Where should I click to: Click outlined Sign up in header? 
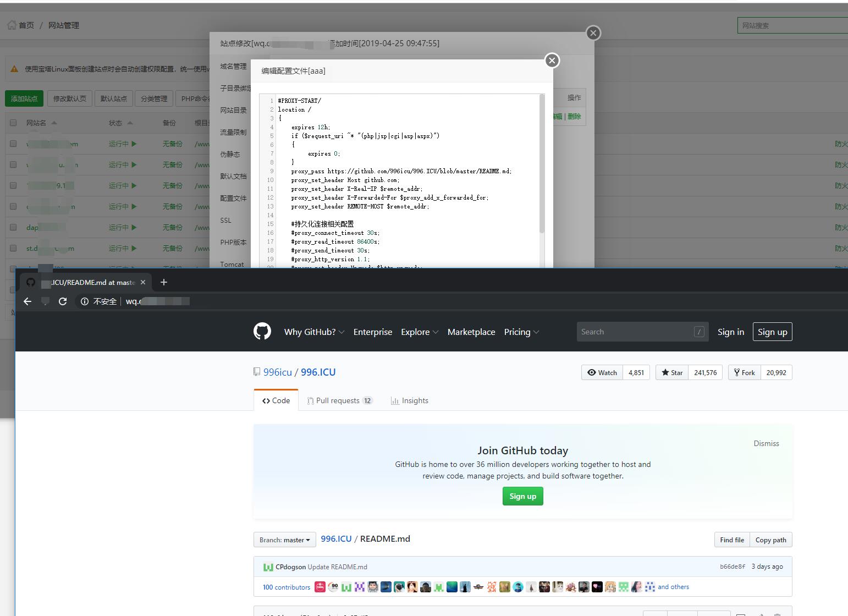tap(773, 332)
